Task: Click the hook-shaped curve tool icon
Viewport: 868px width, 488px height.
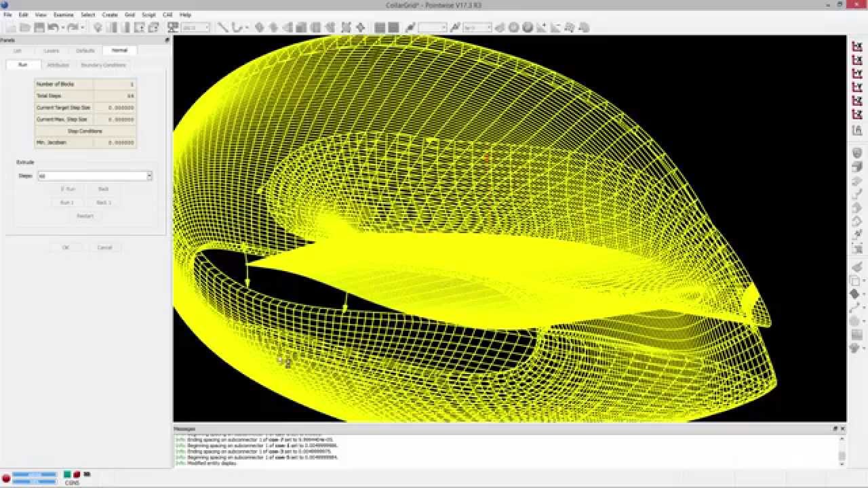Action: (x=238, y=27)
